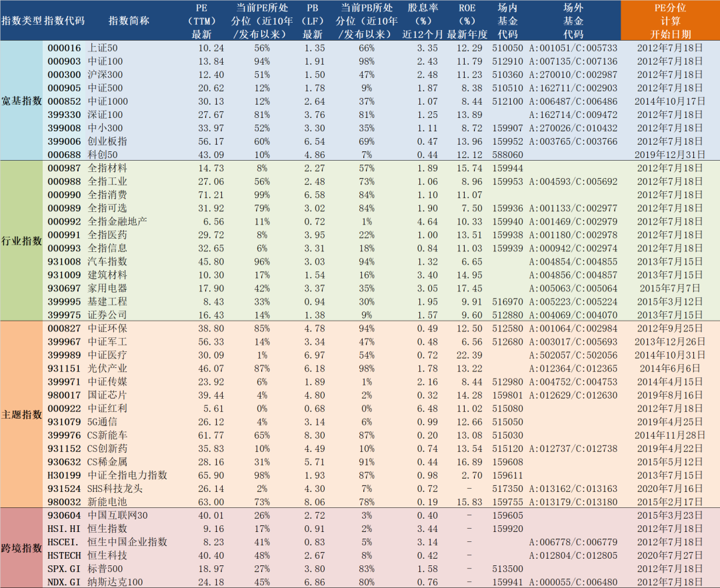720x588 pixels.
Task: Select the index name 中证红利
Action: 107,408
